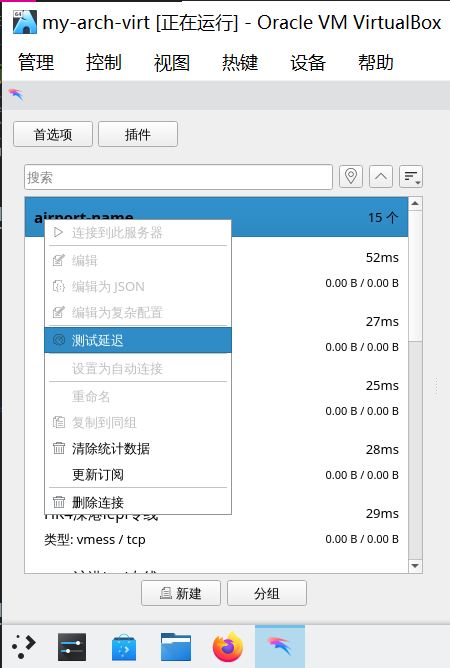
Task: Click the 52ms latency value
Action: point(382,257)
